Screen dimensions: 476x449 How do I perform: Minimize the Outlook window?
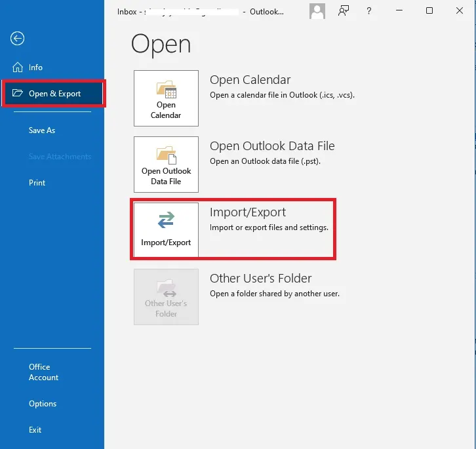399,11
